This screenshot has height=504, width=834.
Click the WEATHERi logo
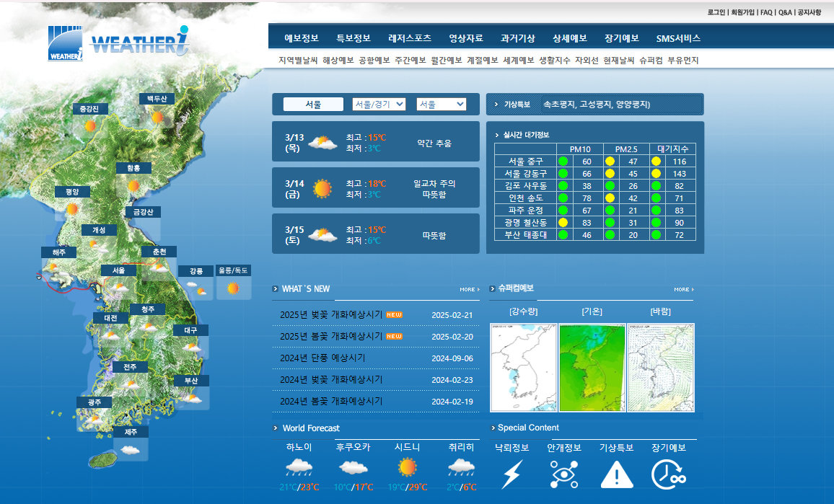(115, 40)
